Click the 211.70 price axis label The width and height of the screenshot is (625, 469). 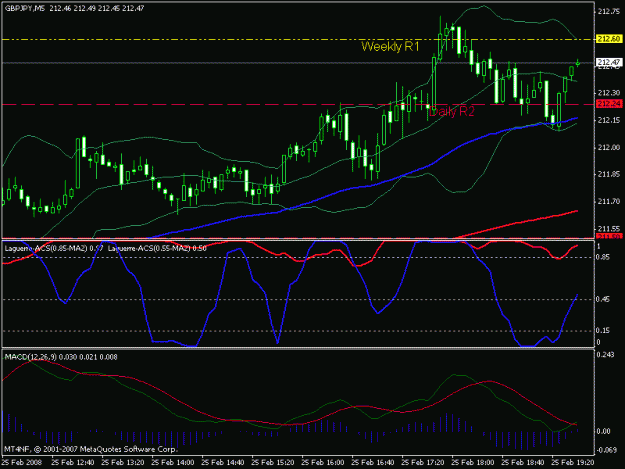[609, 202]
